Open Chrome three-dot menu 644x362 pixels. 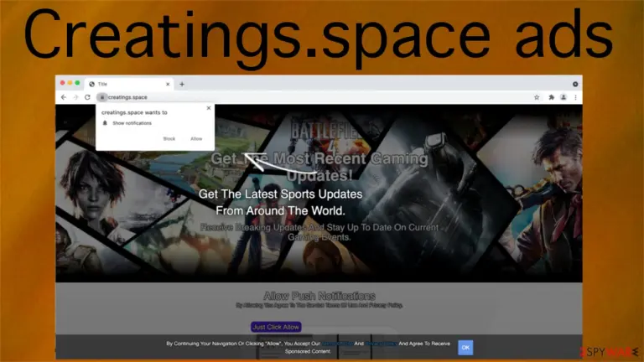575,97
